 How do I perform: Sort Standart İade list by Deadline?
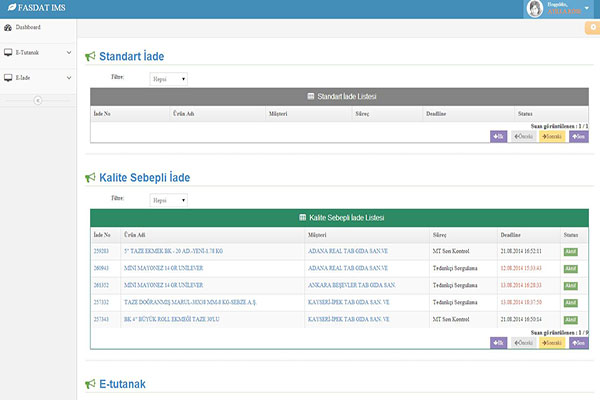436,114
